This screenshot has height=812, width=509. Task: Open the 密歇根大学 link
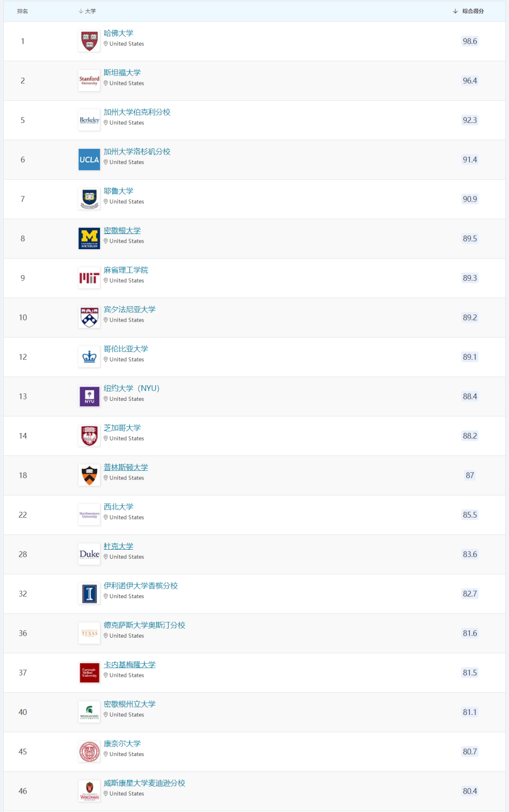pos(122,230)
